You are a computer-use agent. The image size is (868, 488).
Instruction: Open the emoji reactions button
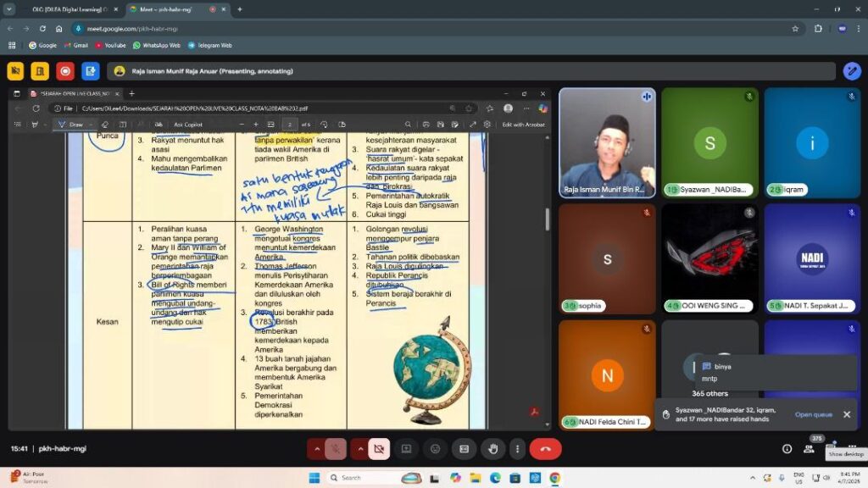tap(436, 448)
